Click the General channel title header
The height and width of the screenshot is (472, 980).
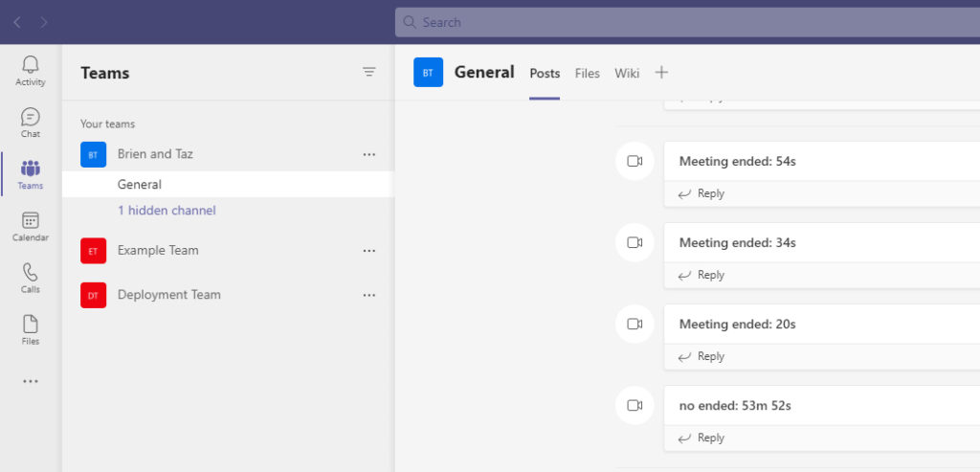484,73
